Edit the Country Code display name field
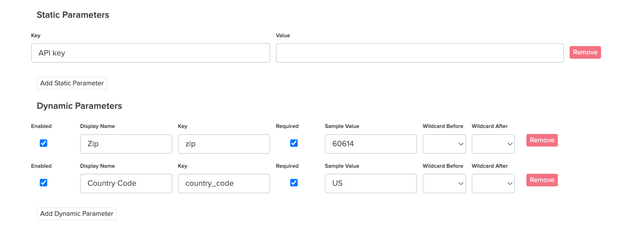 [x=126, y=183]
